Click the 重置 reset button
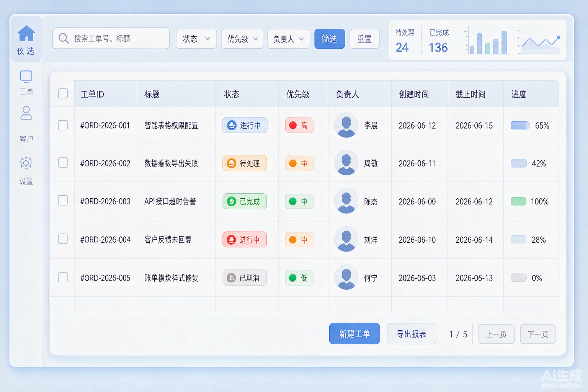Image resolution: width=588 pixels, height=392 pixels. [x=364, y=39]
